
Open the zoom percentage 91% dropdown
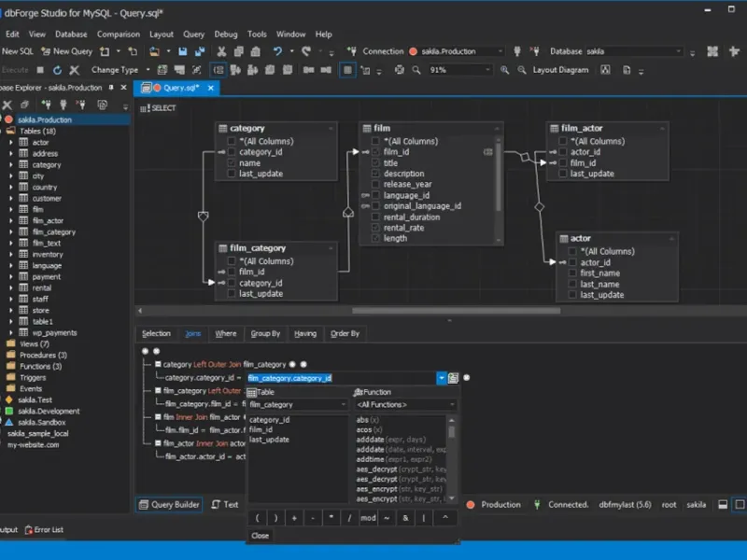[489, 70]
